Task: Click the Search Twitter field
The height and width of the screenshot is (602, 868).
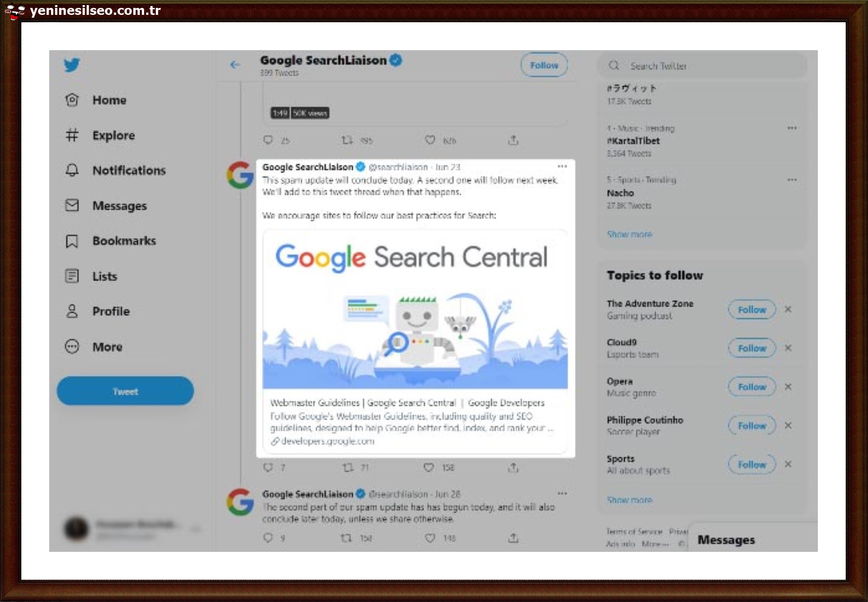Action: tap(702, 65)
